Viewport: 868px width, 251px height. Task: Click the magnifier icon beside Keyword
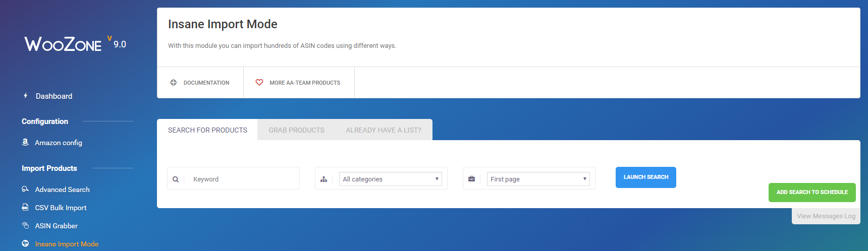point(176,179)
